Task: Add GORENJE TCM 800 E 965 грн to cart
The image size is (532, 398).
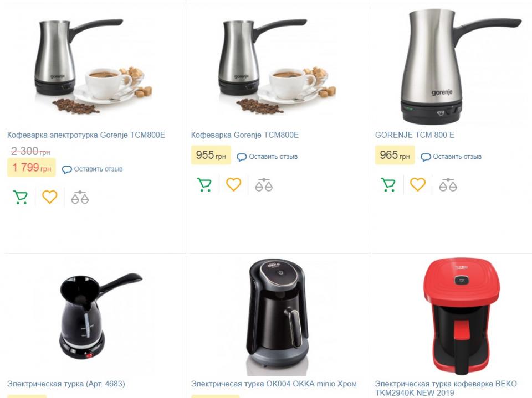Action: (388, 185)
